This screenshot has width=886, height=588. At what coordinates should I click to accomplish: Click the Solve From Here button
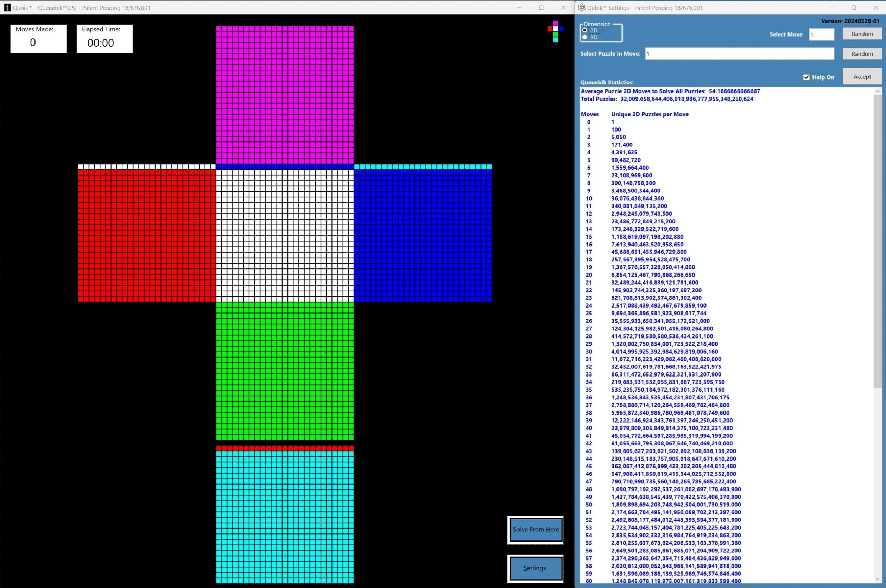pos(536,530)
